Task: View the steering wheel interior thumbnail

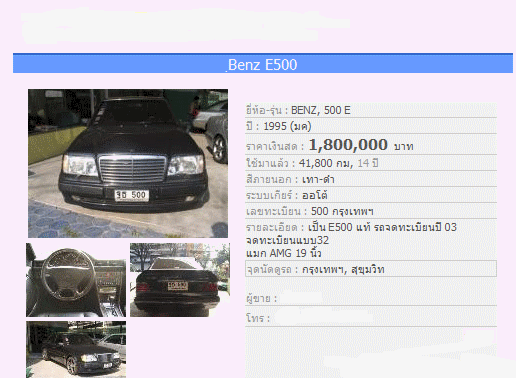Action: tap(76, 280)
